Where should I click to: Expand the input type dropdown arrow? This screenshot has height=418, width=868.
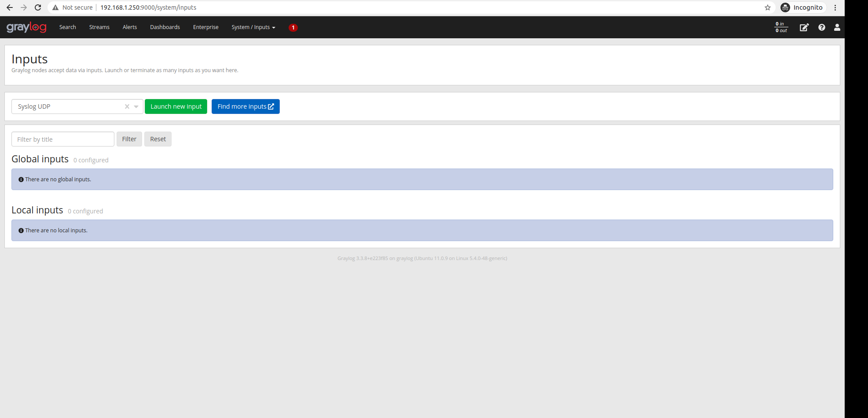pyautogui.click(x=136, y=106)
